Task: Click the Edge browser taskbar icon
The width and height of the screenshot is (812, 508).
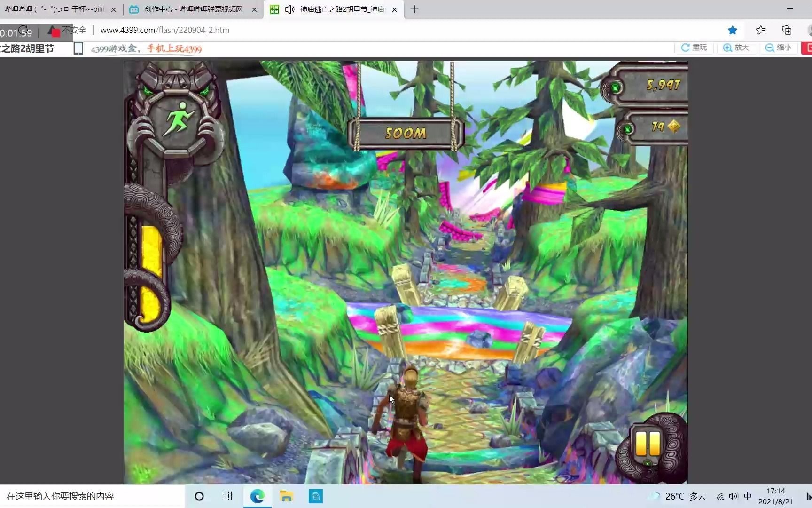Action: coord(257,496)
